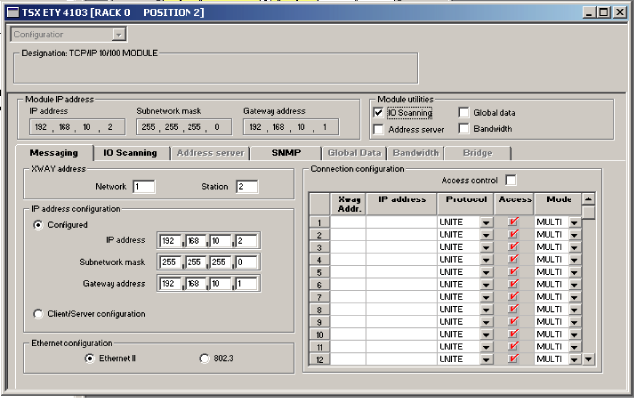Screen dimensions: 634x398
Task: Click IP address cell in row 4
Action: tap(402, 259)
